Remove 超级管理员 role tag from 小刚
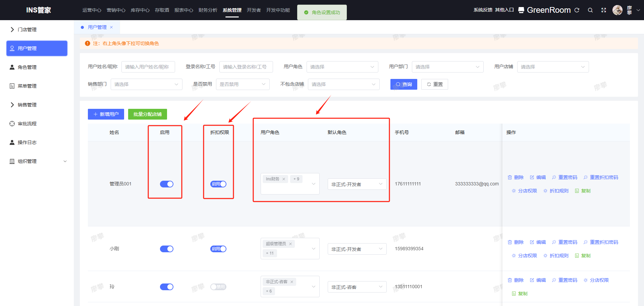The height and width of the screenshot is (306, 644). pyautogui.click(x=290, y=244)
